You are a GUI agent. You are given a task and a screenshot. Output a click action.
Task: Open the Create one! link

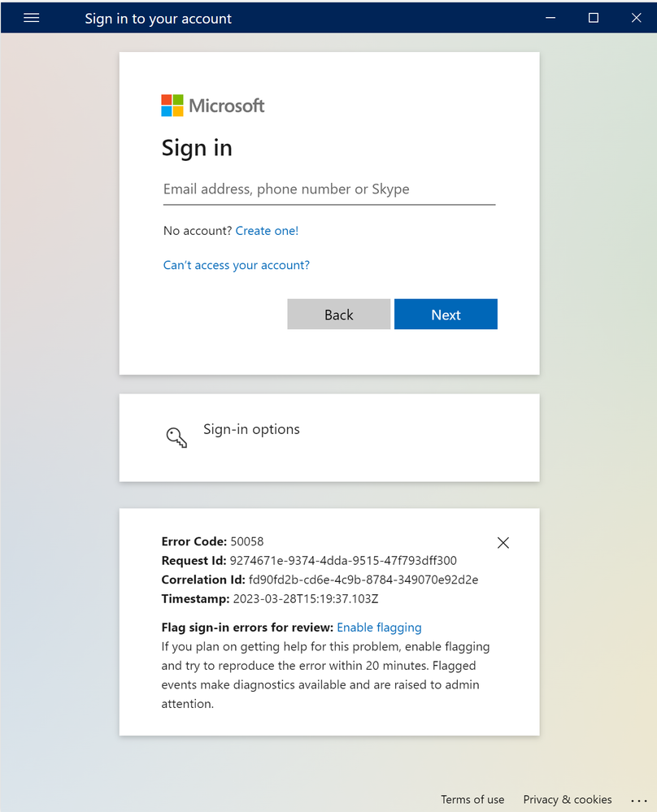pyautogui.click(x=267, y=231)
